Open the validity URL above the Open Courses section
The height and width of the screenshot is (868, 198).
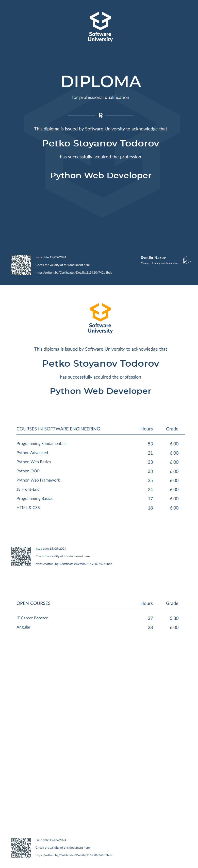[74, 564]
